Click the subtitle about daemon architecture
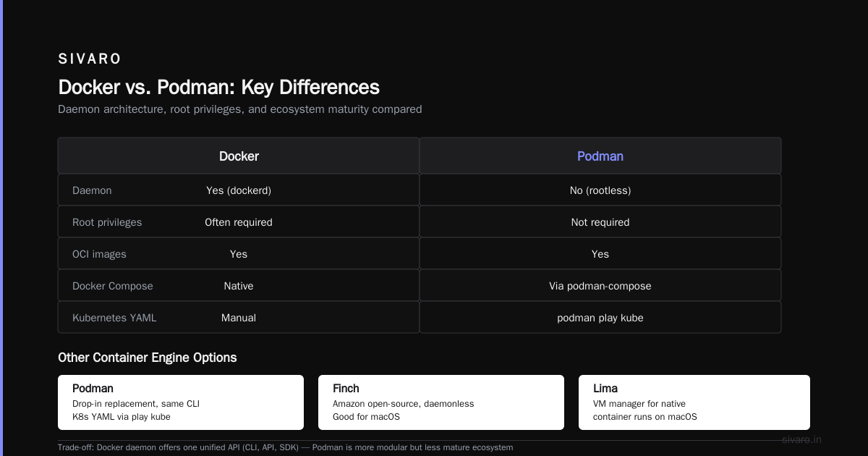This screenshot has width=868, height=456. pyautogui.click(x=239, y=109)
